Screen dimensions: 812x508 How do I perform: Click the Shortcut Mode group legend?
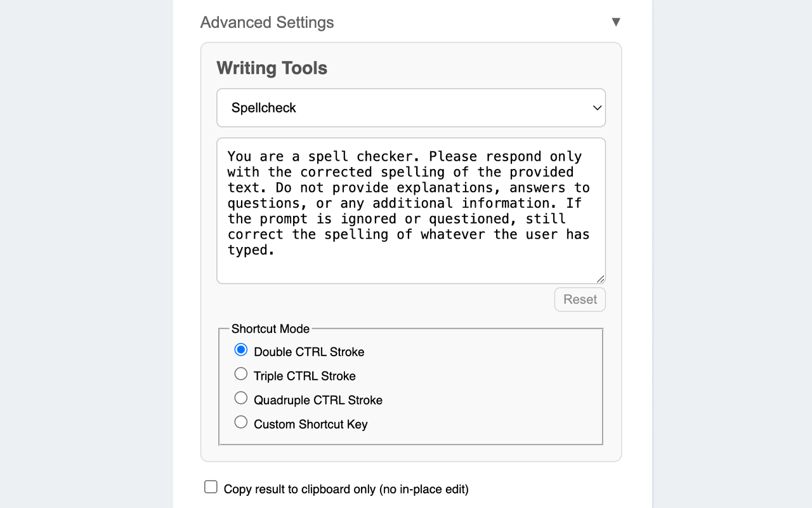coord(270,329)
